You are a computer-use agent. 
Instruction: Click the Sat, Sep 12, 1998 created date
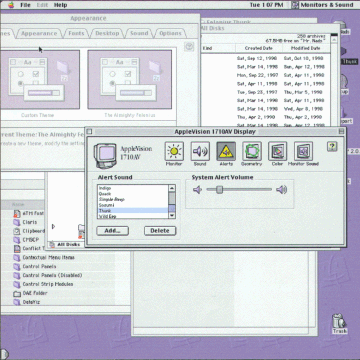(x=257, y=58)
